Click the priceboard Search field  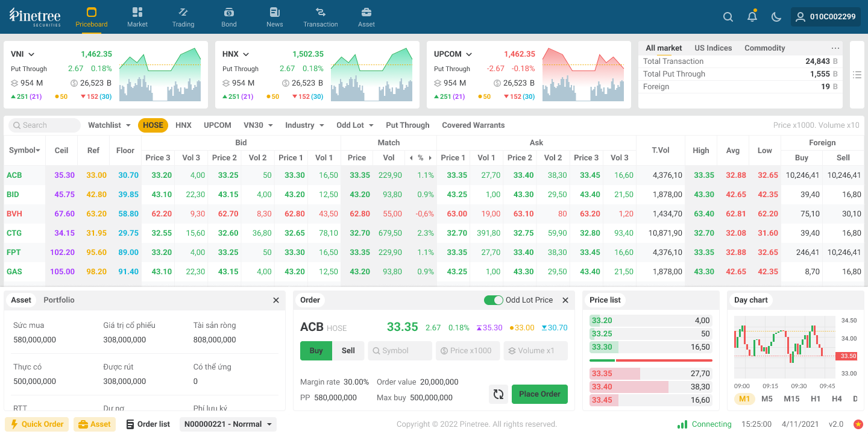click(x=45, y=125)
